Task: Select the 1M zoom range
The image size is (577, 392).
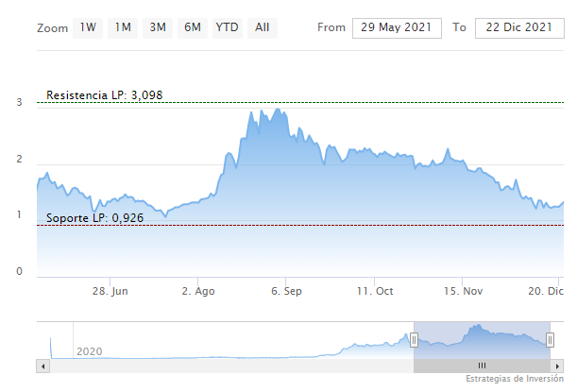Action: tap(123, 27)
